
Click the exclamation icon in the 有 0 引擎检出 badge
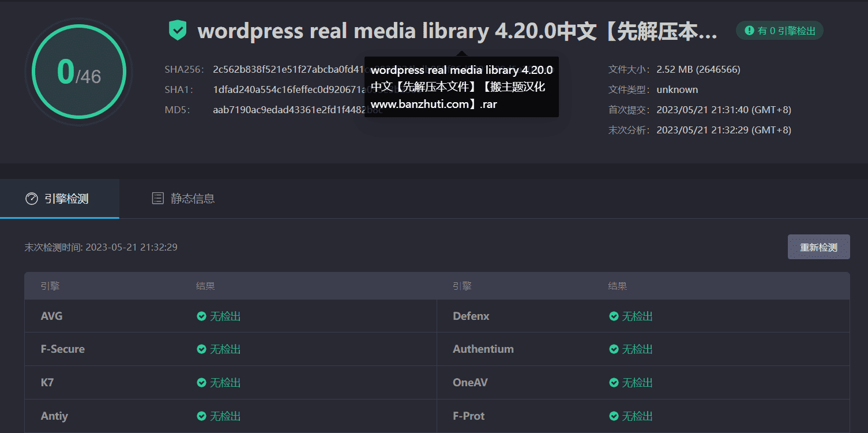(749, 31)
